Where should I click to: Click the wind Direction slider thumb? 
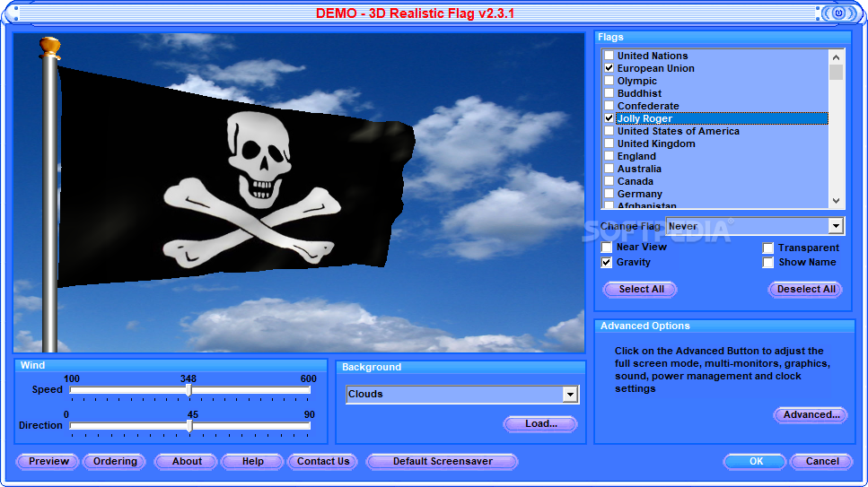pos(189,426)
